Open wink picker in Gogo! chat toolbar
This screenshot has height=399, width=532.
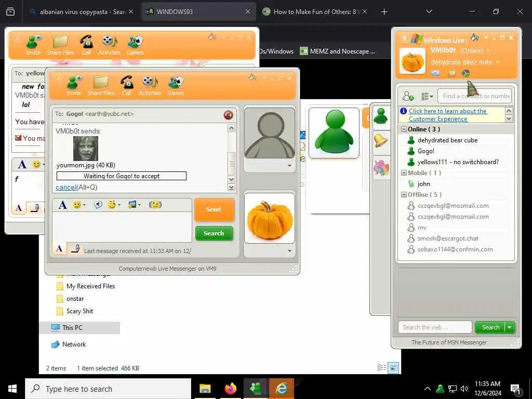(114, 205)
